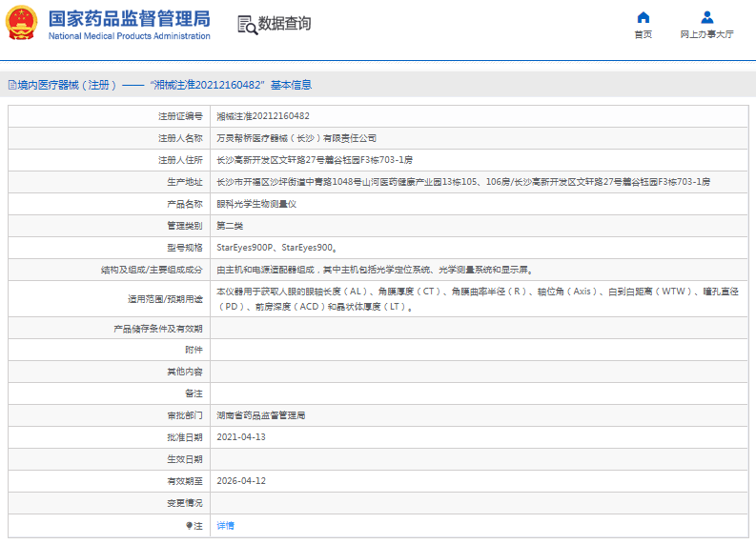Click the 数据查询 magnifier icon

pos(247,25)
